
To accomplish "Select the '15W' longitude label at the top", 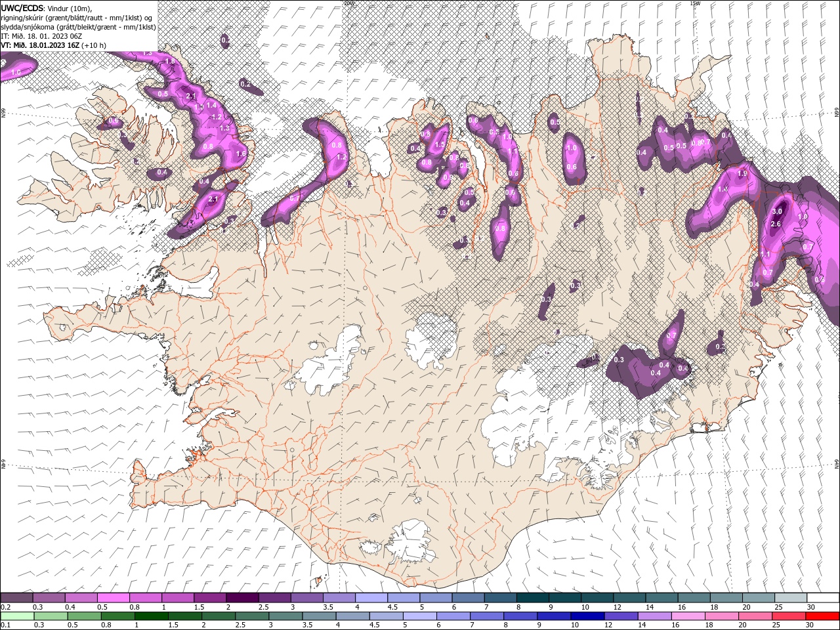I will 695,3.
